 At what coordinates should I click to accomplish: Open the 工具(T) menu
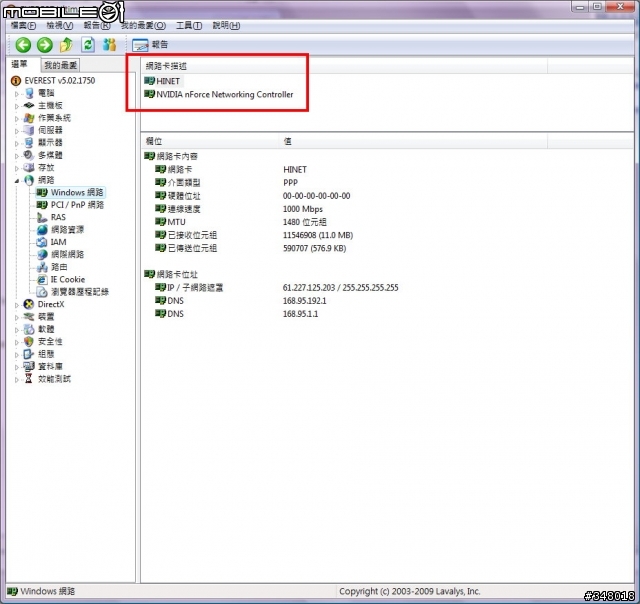[x=189, y=26]
